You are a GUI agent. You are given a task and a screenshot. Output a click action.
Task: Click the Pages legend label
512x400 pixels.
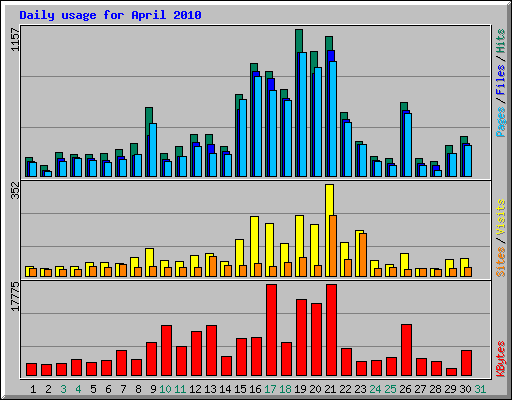500,122
